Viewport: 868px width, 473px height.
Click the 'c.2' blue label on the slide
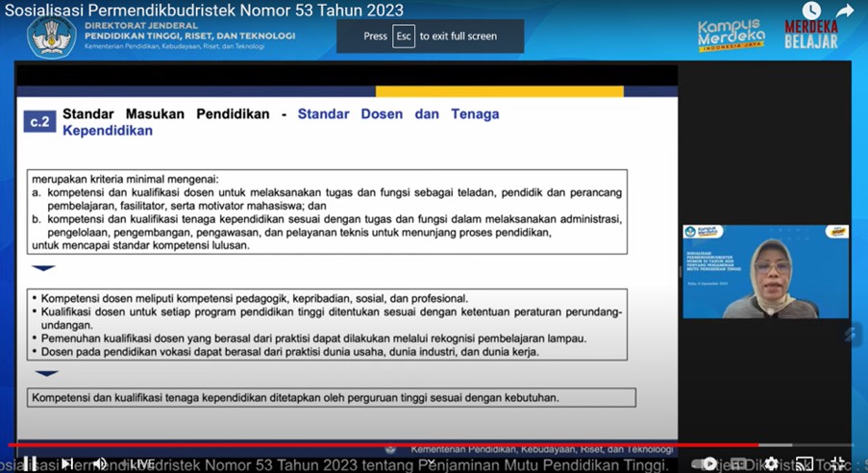pyautogui.click(x=39, y=122)
